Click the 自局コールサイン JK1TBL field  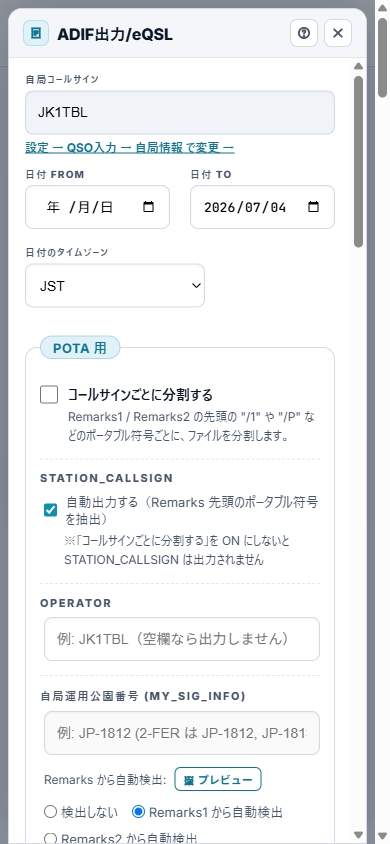point(180,112)
